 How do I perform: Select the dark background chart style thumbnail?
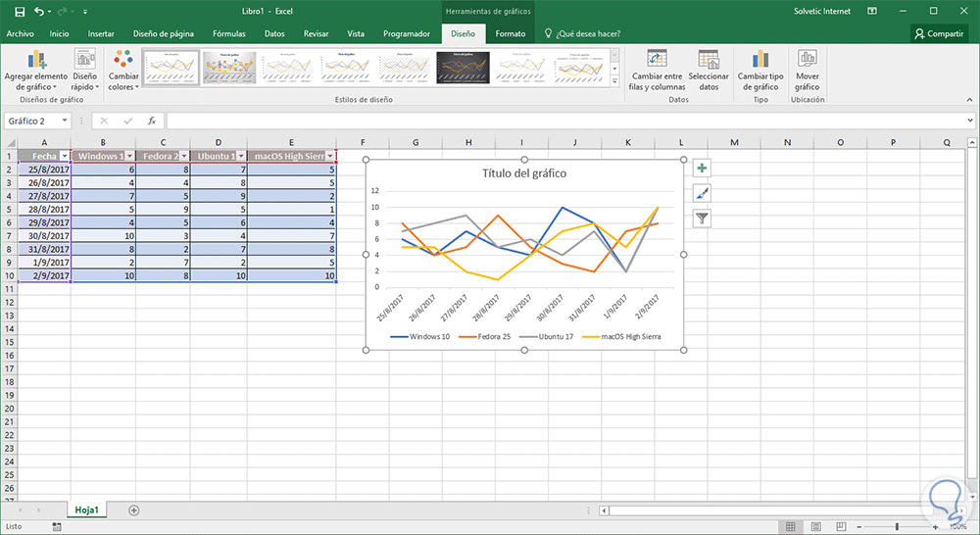(x=464, y=68)
